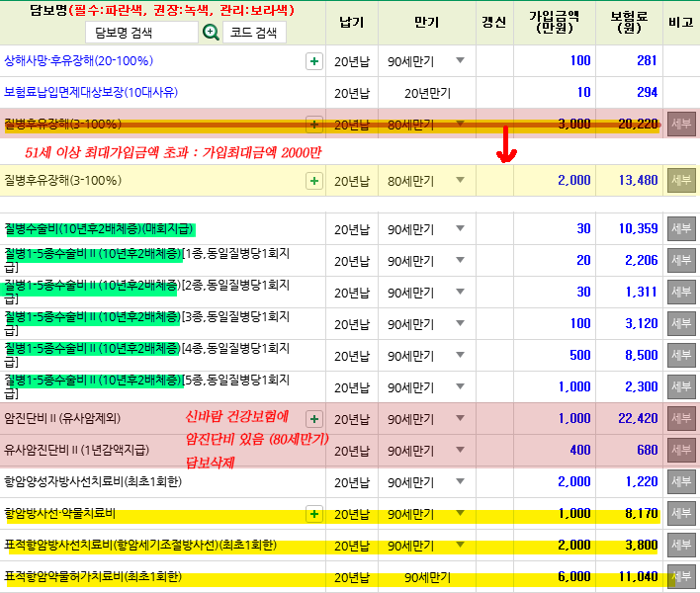This screenshot has width=700, height=593.
Task: Click 세부 button on yellow 질병후유장해 2,000 row
Action: (x=681, y=180)
